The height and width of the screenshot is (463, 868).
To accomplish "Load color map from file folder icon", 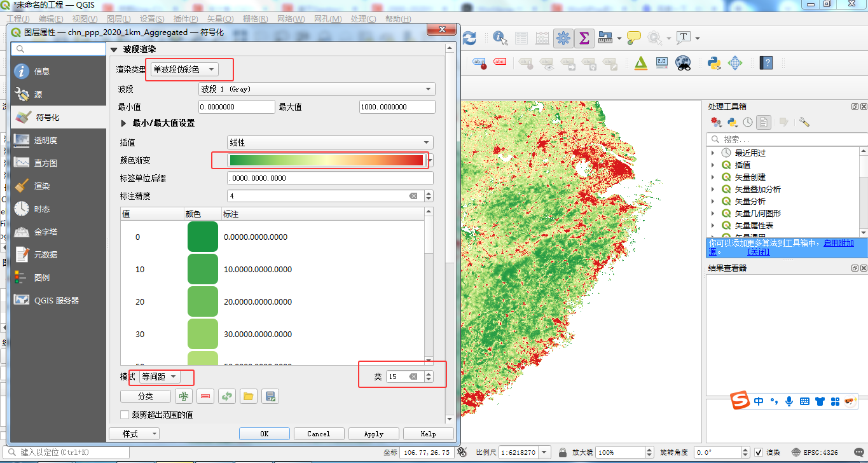I will click(x=249, y=396).
